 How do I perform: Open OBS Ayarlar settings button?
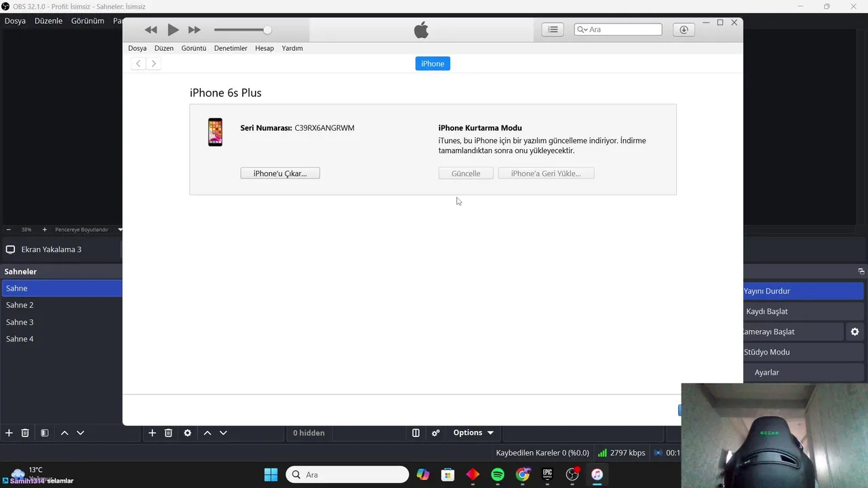[803, 372]
